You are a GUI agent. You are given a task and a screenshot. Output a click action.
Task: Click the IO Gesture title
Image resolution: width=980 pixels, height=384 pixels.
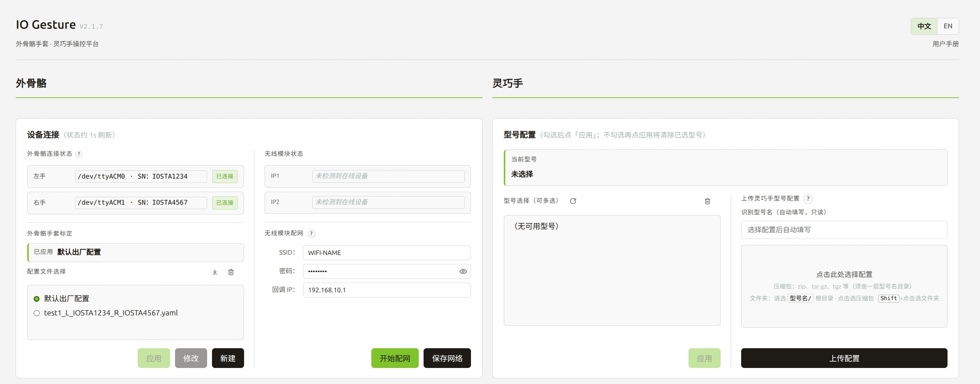[46, 25]
